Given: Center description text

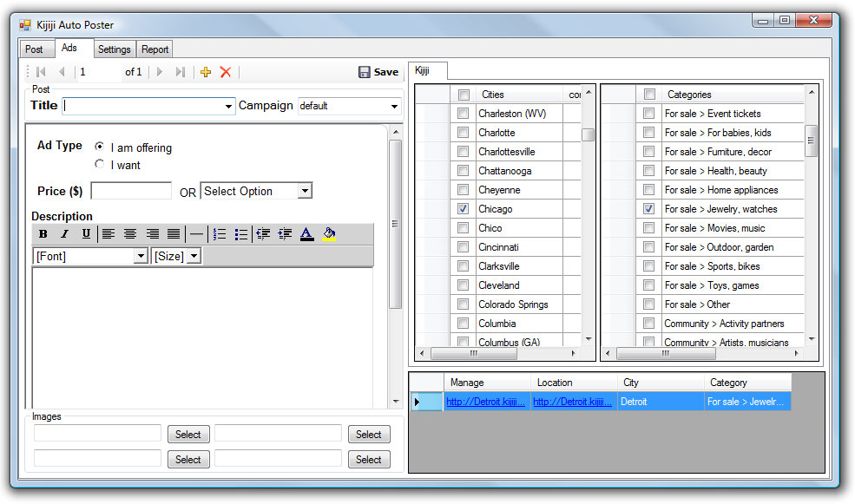Looking at the screenshot, I should click(x=130, y=233).
